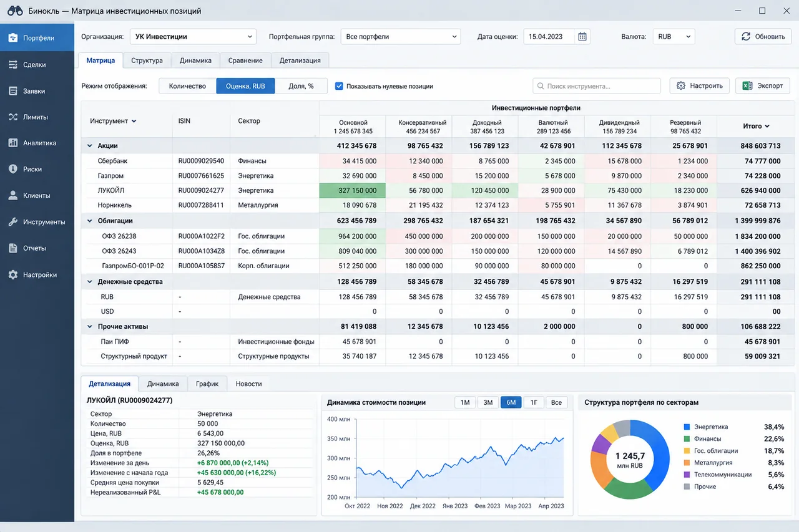Open the Настройки gear icon

point(12,274)
